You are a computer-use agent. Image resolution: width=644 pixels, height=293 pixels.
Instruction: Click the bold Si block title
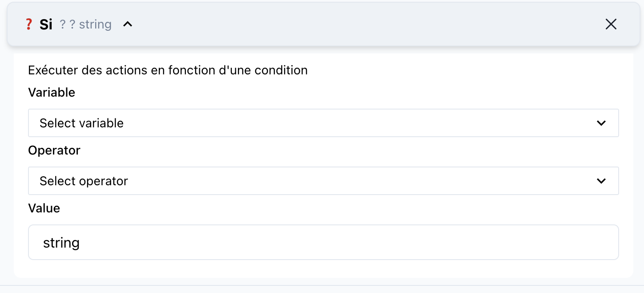(x=46, y=24)
